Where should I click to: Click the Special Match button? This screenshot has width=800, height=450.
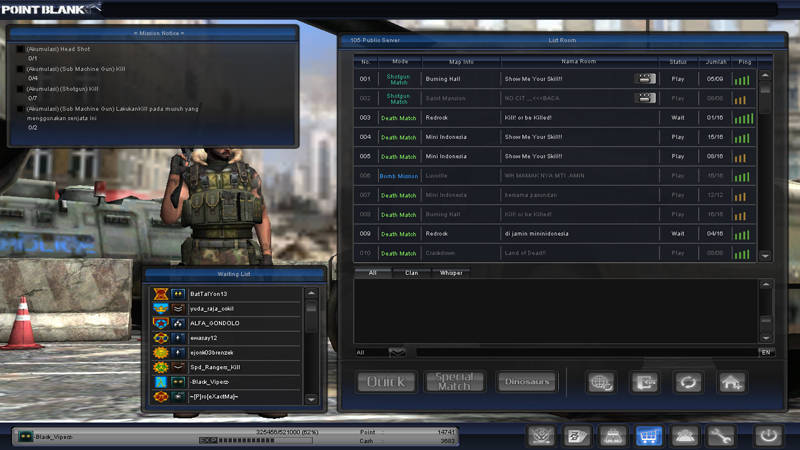(454, 382)
